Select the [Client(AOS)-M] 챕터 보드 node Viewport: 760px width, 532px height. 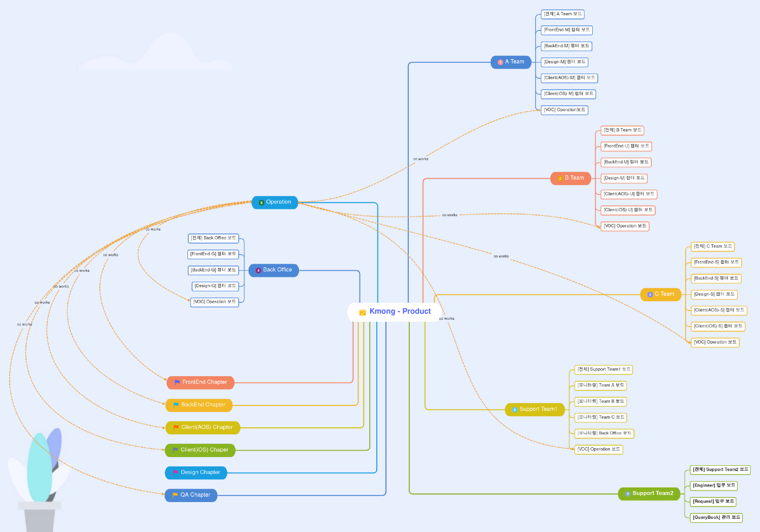click(x=569, y=78)
